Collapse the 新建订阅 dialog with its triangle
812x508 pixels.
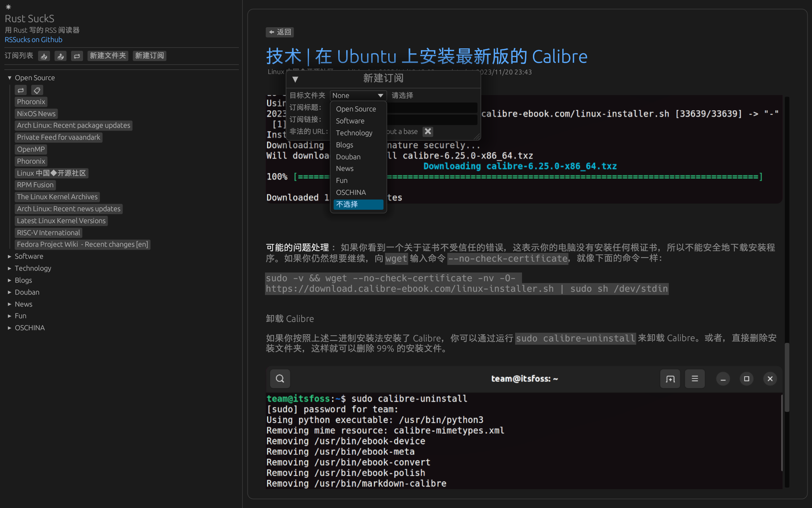pos(295,79)
